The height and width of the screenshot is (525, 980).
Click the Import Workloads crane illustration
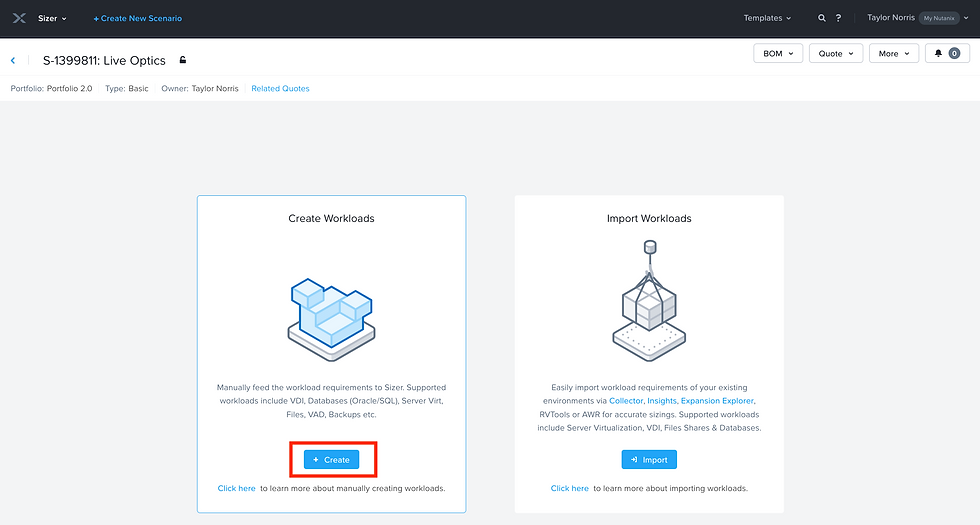point(649,301)
